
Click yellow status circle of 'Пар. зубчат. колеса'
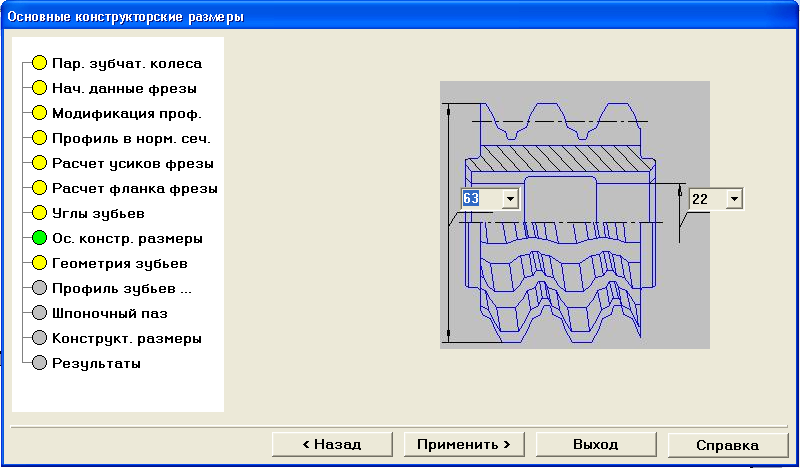[39, 63]
